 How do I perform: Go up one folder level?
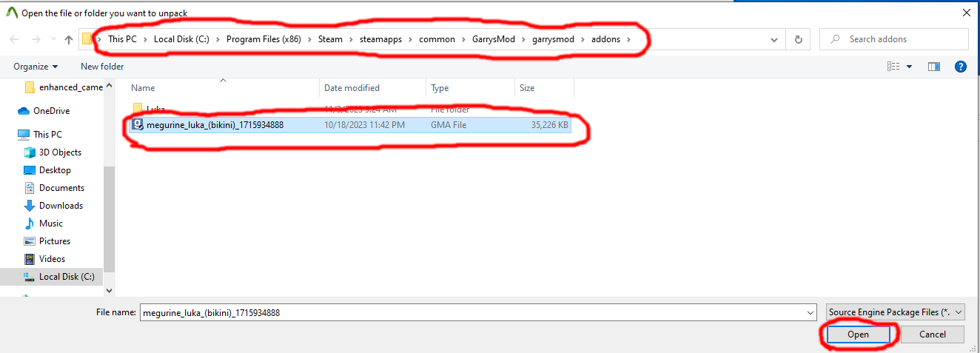(69, 39)
